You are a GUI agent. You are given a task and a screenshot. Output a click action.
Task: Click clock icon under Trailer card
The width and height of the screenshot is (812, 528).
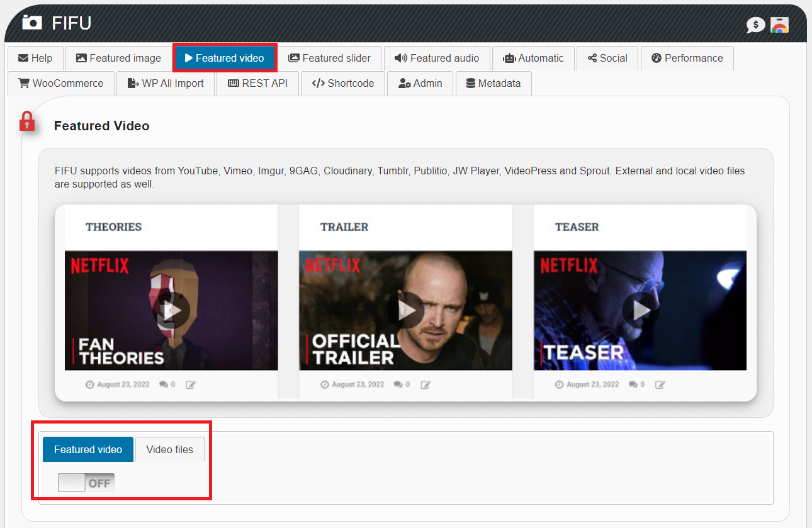click(x=324, y=385)
